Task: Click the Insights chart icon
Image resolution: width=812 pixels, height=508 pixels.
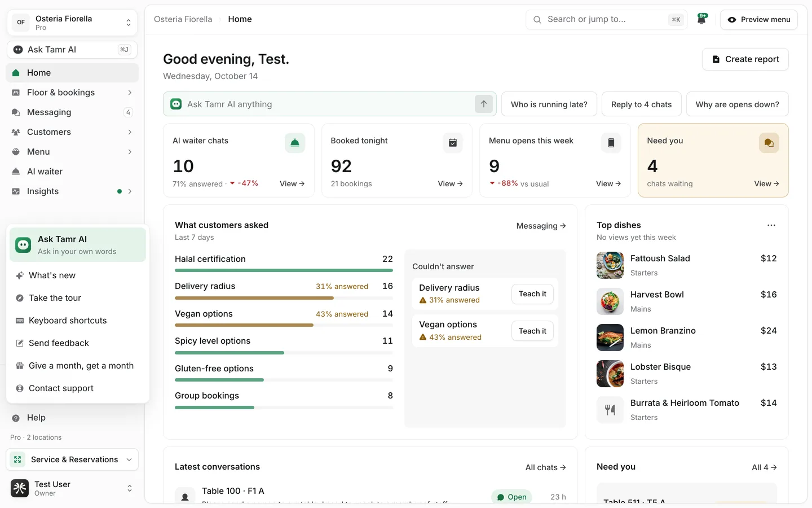Action: pos(16,191)
